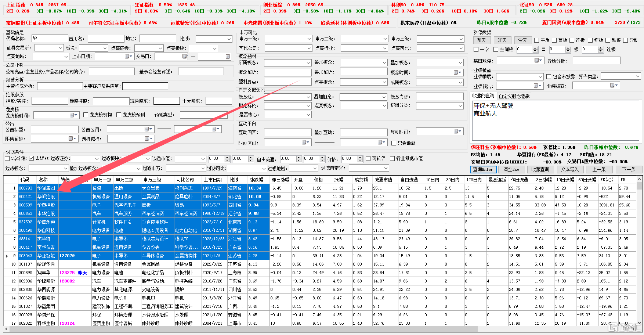Select 昨天 in the 涨停数据 panel
The height and width of the screenshot is (335, 644).
[x=502, y=40]
